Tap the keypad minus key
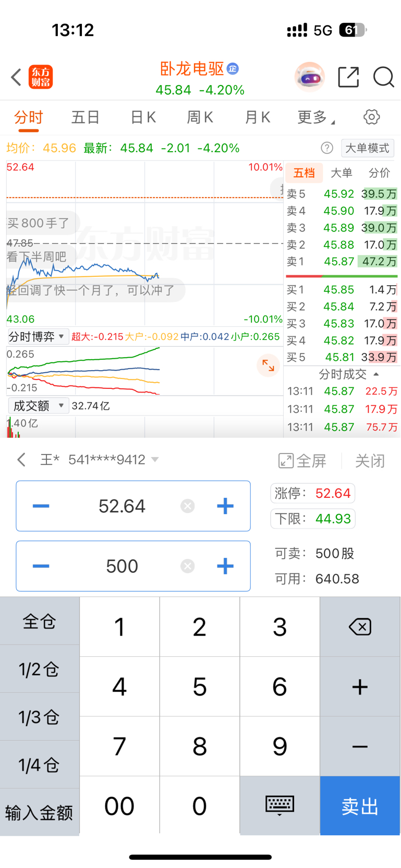Image resolution: width=401 pixels, height=868 pixels. pyautogui.click(x=360, y=747)
